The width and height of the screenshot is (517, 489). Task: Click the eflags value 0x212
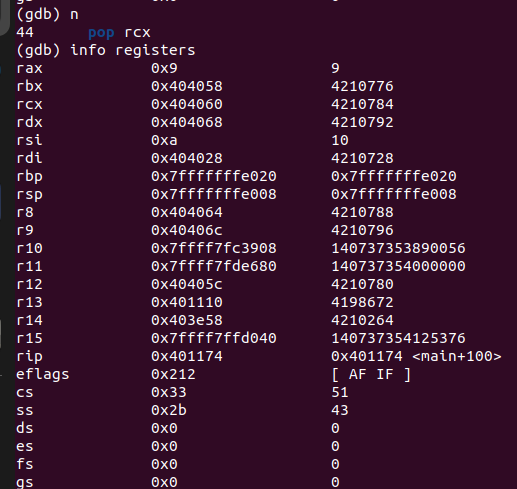173,374
